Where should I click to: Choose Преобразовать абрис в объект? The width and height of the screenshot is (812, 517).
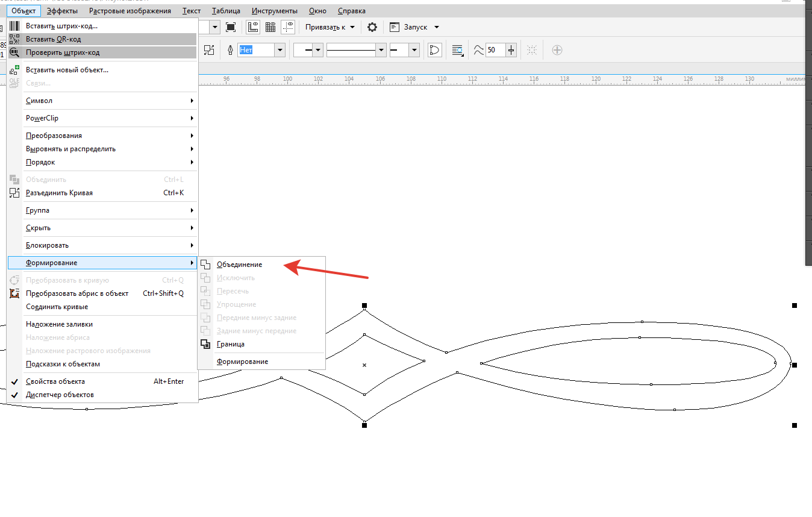point(102,293)
